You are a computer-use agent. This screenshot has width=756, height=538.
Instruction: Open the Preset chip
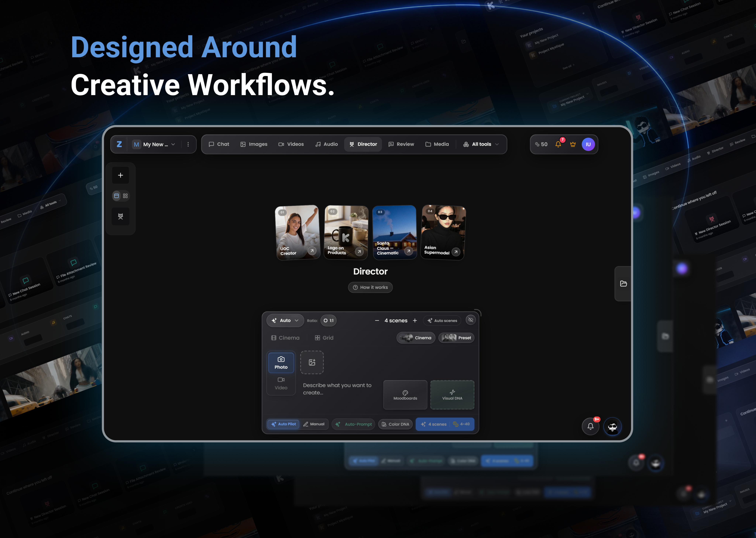pos(456,338)
